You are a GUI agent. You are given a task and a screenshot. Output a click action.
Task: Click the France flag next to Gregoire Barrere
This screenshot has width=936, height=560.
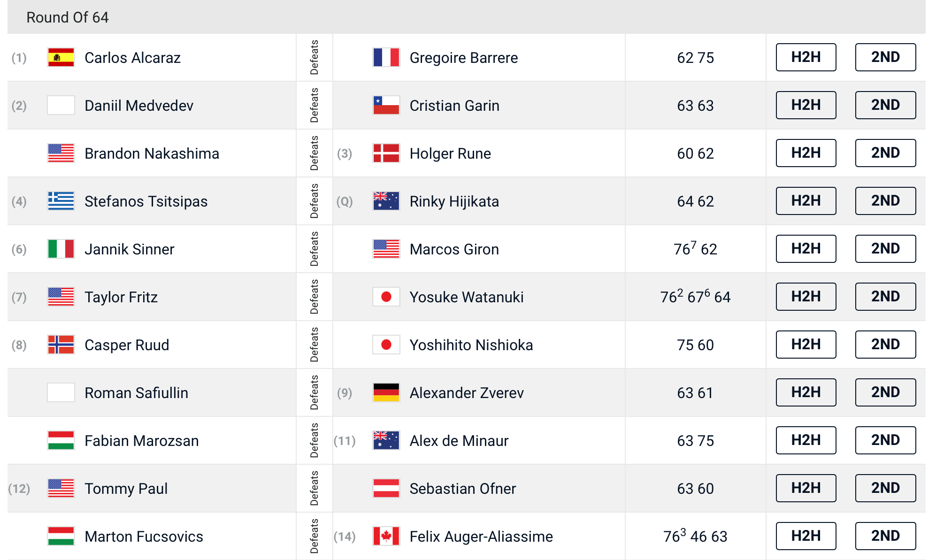tap(386, 58)
